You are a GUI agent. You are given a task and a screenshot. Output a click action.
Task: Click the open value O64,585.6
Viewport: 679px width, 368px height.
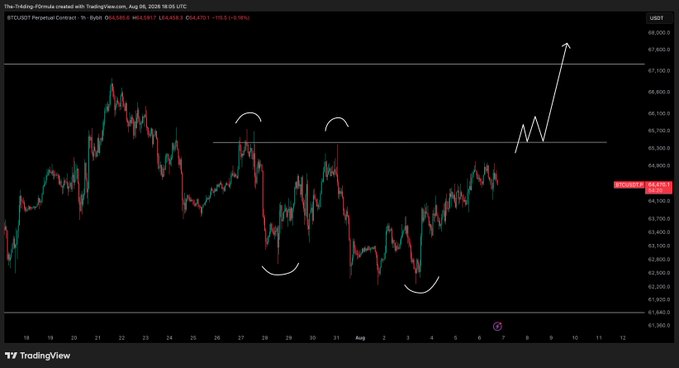click(x=117, y=18)
